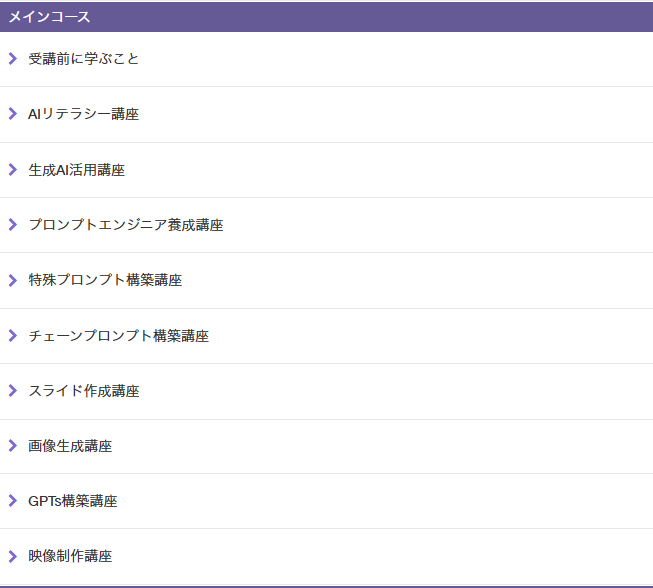653x588 pixels.
Task: Click the arrow icon for プロンプトエンジニア養成講座
Action: [13, 225]
